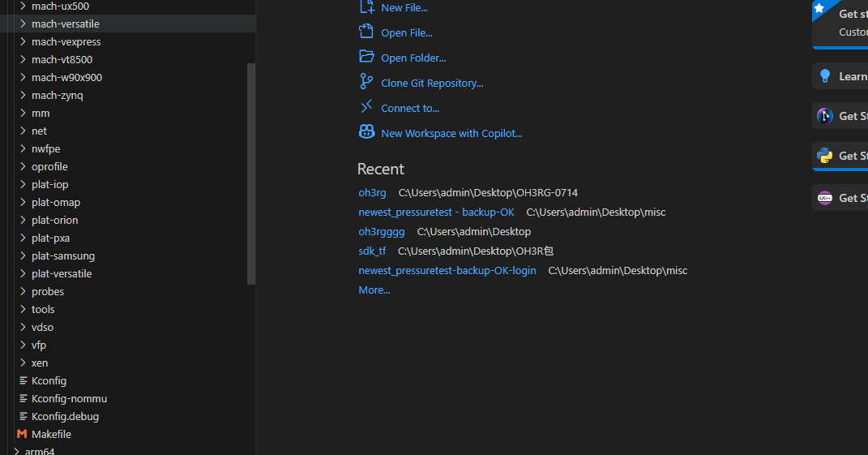Expand the mach-vt8500 folder chevron
Screen dimensions: 868x455
point(23,58)
